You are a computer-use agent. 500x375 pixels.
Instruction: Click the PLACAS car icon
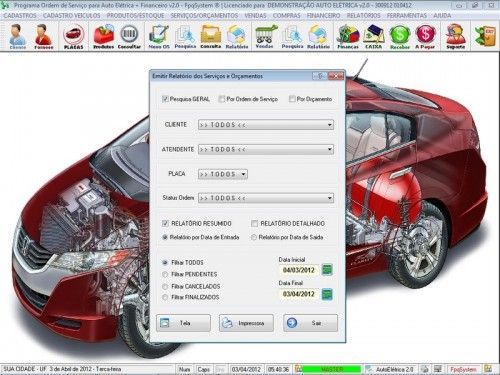click(73, 37)
